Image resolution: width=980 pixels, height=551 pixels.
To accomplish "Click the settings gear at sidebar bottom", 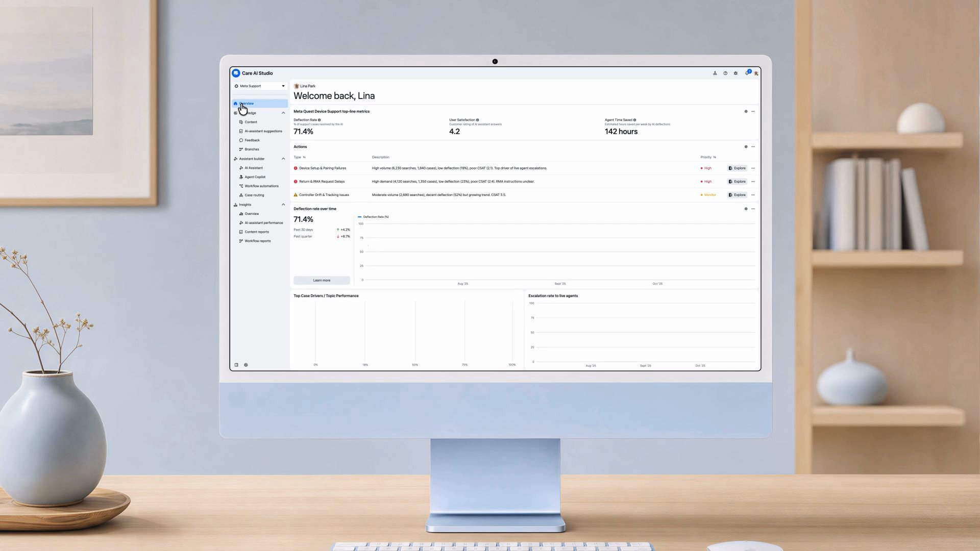I will [246, 365].
